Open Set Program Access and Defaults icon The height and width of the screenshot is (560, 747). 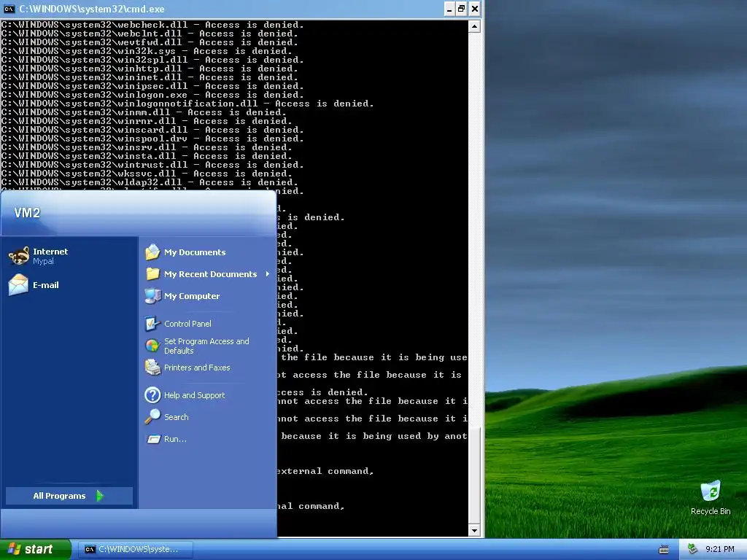(152, 346)
